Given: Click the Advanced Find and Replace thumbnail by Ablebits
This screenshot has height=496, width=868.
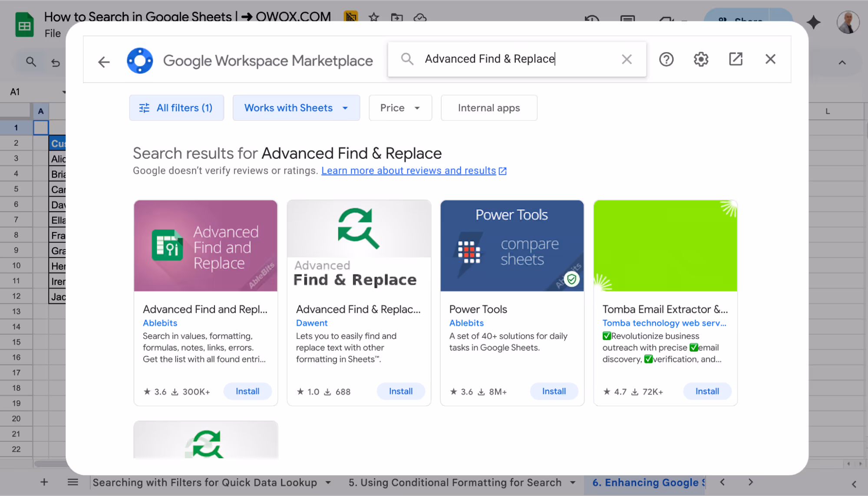Looking at the screenshot, I should pyautogui.click(x=205, y=246).
